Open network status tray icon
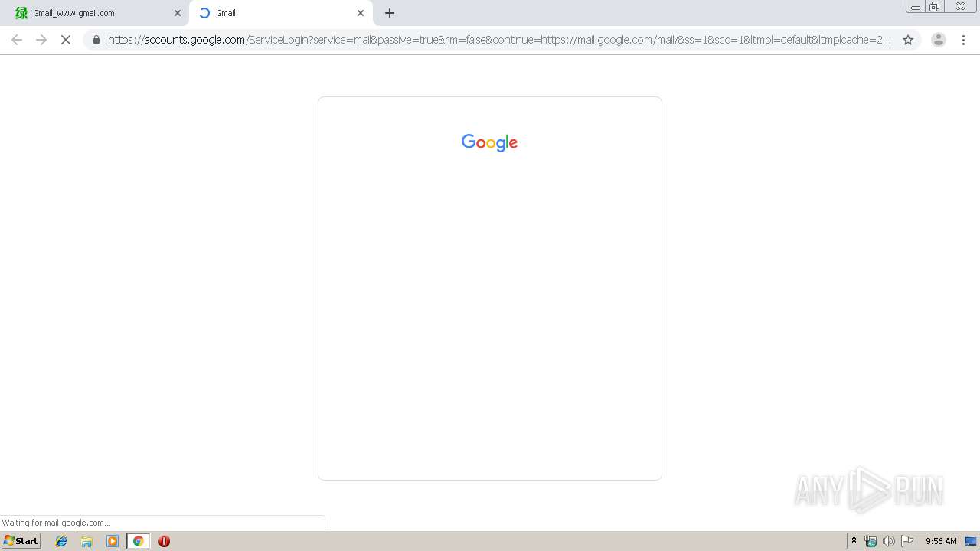Viewport: 980px width, 551px height. (x=871, y=541)
